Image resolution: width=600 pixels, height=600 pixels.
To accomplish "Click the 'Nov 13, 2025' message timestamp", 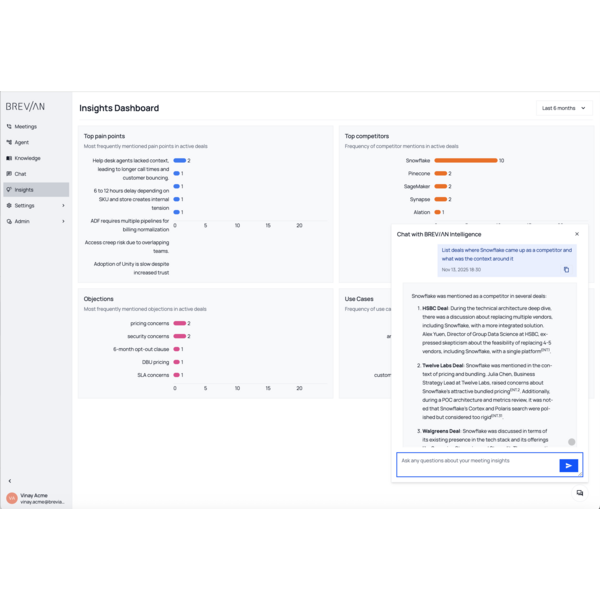I will pos(461,270).
